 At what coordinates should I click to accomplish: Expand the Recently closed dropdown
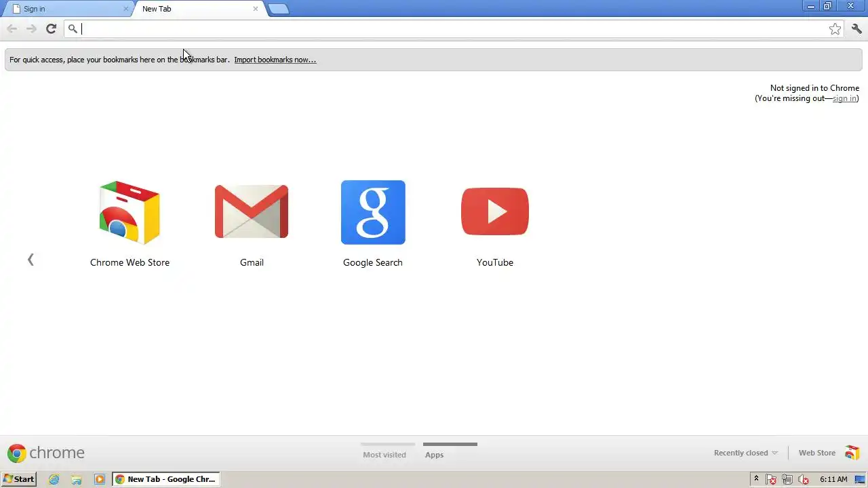(x=746, y=453)
